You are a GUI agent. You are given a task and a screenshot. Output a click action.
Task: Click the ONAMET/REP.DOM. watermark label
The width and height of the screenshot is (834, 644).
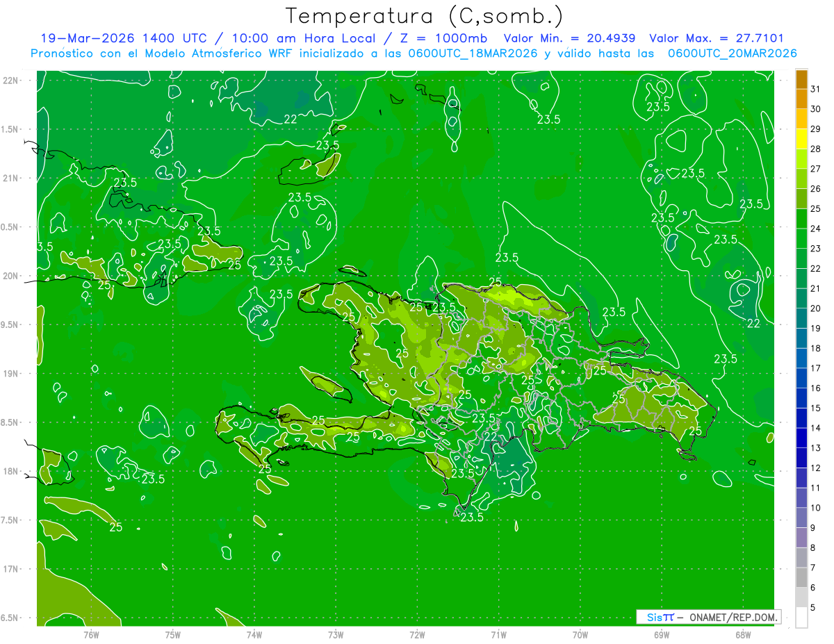click(x=733, y=617)
